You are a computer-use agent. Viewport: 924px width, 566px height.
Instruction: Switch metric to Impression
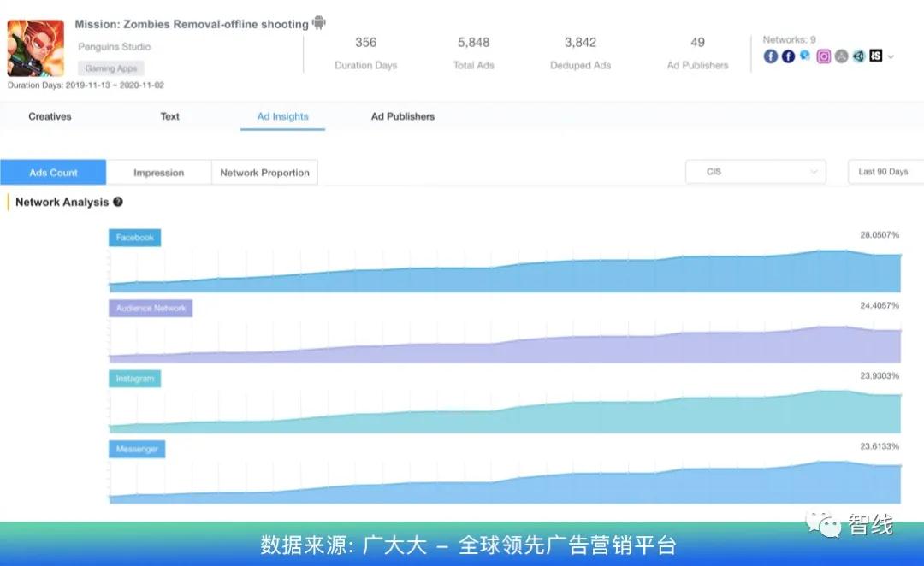point(159,172)
